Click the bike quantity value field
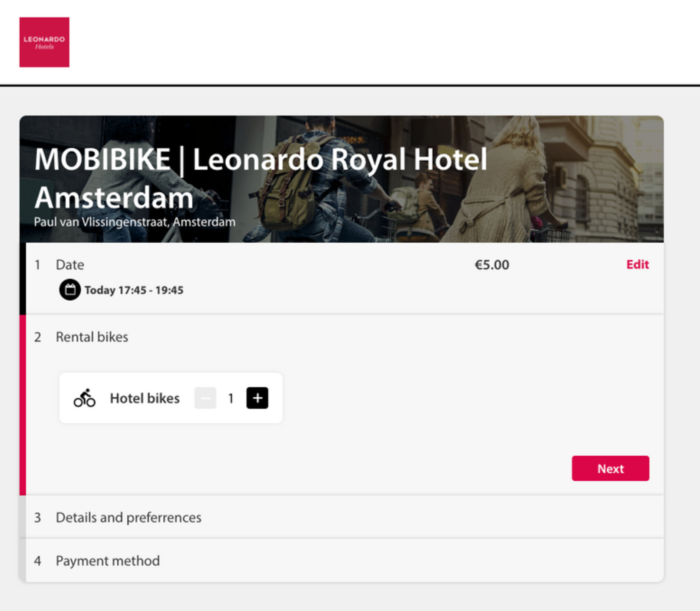700x611 pixels. 230,398
